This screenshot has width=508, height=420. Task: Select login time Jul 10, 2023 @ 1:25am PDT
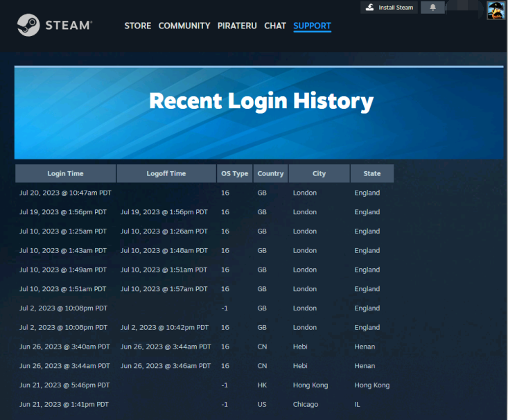(63, 231)
